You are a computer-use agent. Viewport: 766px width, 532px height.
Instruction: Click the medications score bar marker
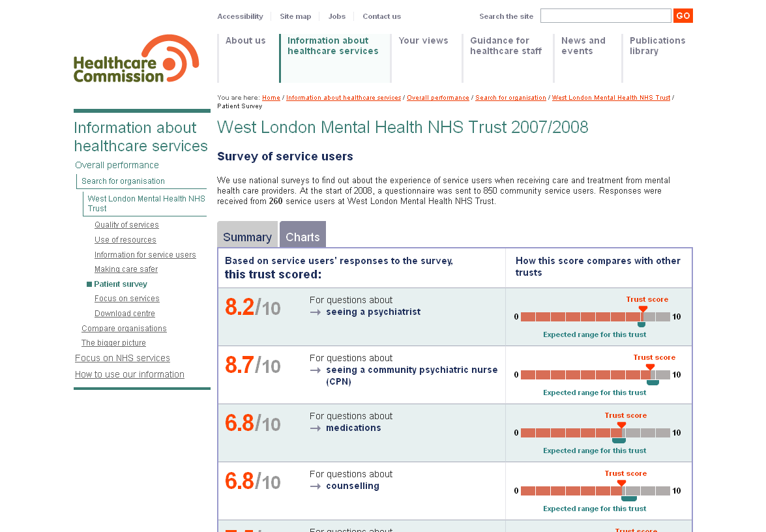[621, 426]
